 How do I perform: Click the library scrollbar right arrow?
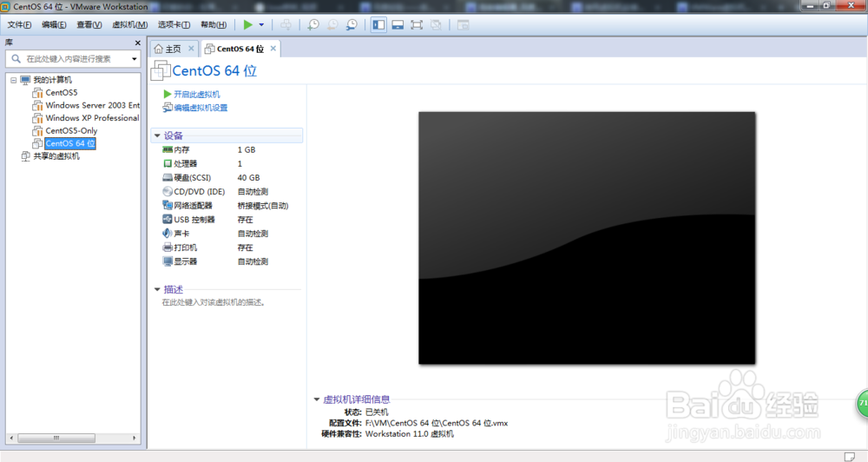[x=134, y=438]
